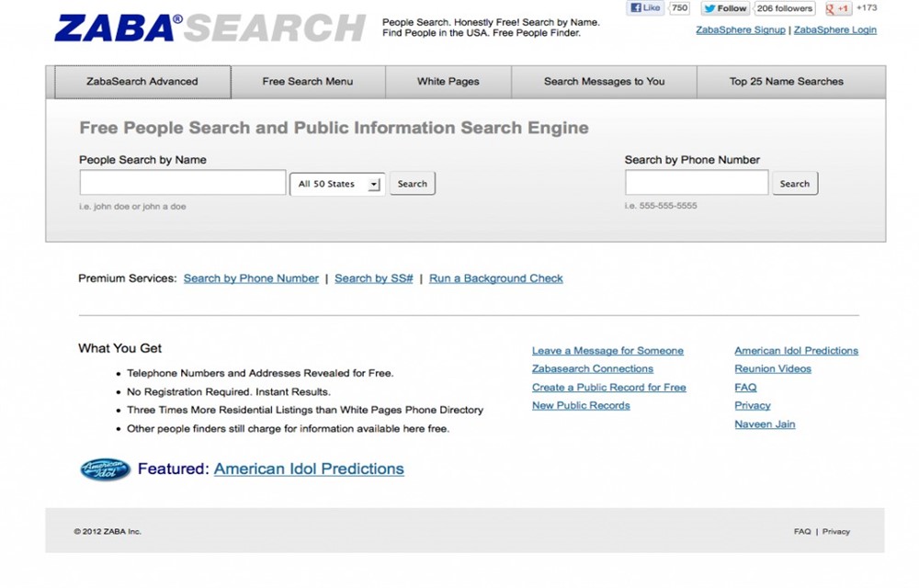This screenshot has width=919, height=588.
Task: Open Leave a Message for Someone link
Action: (607, 351)
